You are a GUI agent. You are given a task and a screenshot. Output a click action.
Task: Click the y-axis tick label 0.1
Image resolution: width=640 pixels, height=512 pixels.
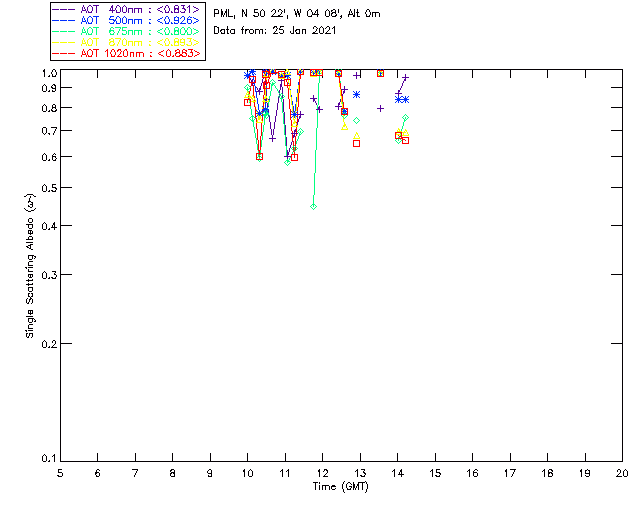pos(49,459)
